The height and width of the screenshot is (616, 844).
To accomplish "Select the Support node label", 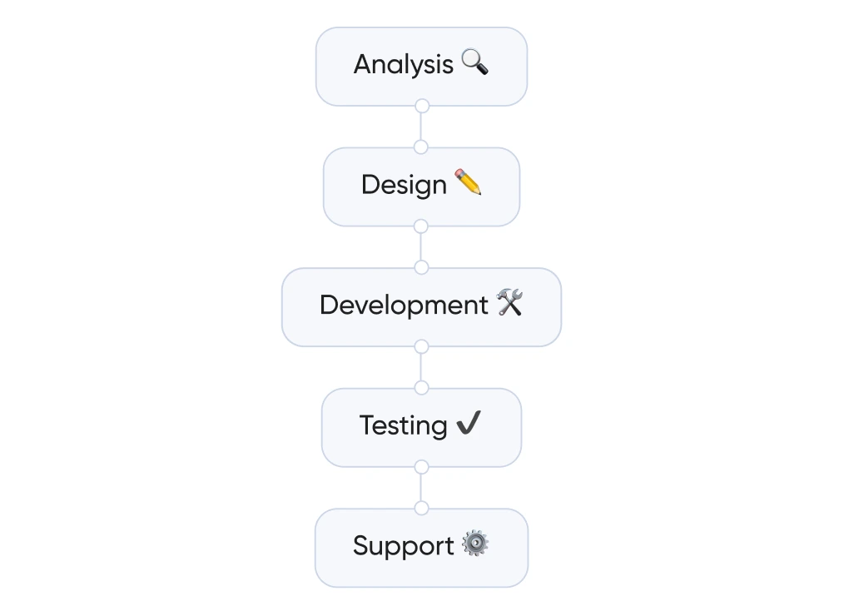I will pyautogui.click(x=403, y=546).
